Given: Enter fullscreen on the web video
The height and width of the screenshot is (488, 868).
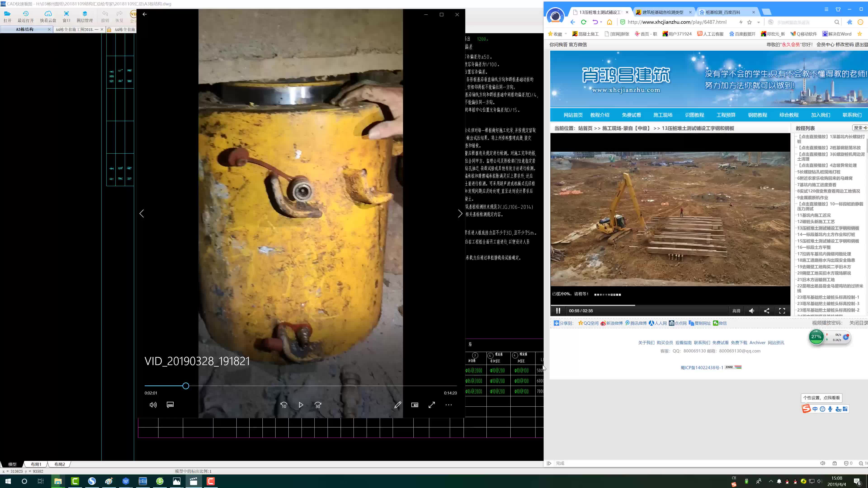Looking at the screenshot, I should [x=782, y=311].
